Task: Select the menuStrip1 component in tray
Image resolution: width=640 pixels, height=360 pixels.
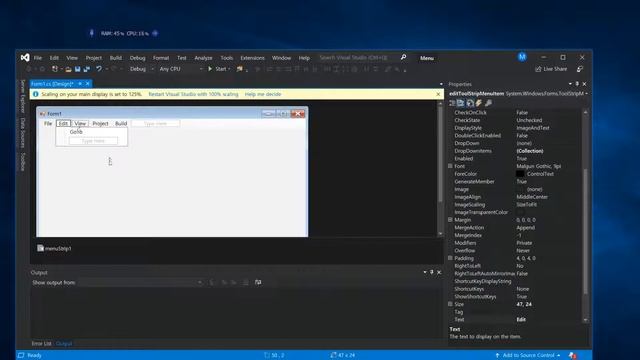Action: click(54, 248)
